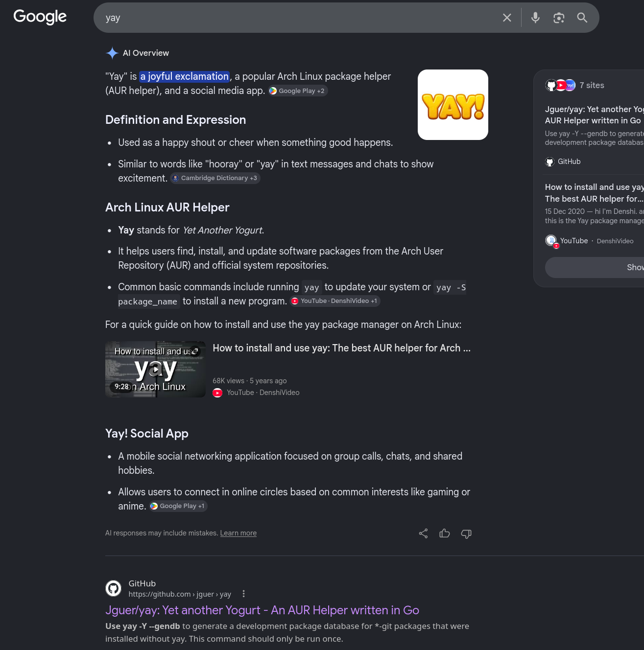The width and height of the screenshot is (644, 650).
Task: Open the YAY! app image thumbnail
Action: click(453, 105)
